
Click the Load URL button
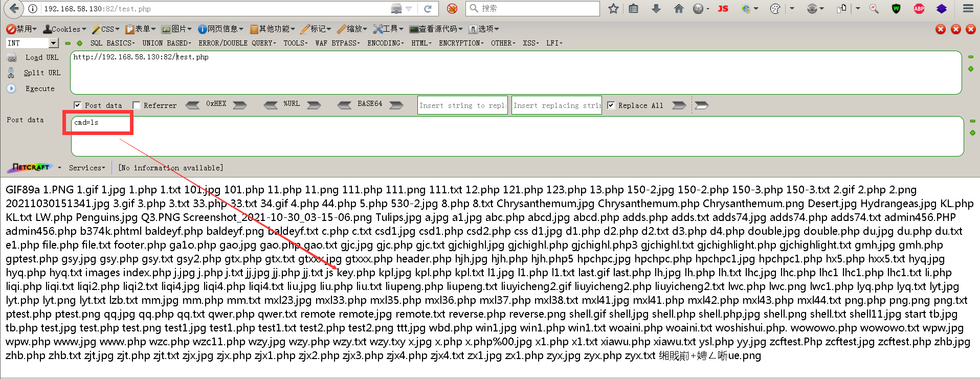[x=41, y=57]
